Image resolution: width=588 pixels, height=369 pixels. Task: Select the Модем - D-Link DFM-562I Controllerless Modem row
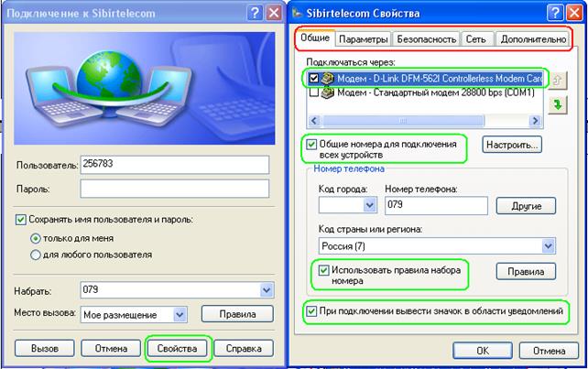(x=426, y=79)
